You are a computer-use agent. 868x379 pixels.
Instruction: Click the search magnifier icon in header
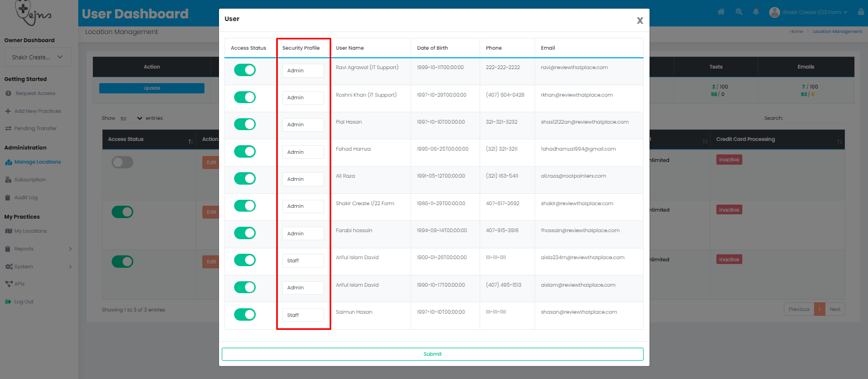[739, 12]
